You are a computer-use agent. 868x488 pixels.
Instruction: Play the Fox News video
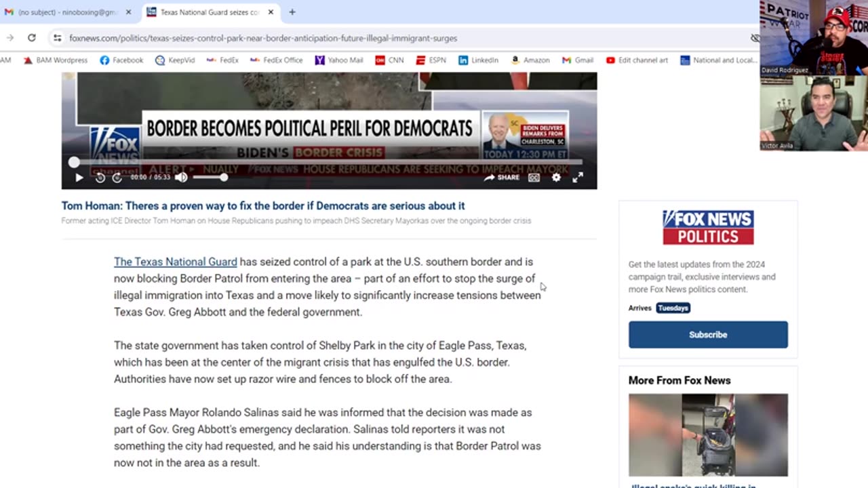[79, 178]
